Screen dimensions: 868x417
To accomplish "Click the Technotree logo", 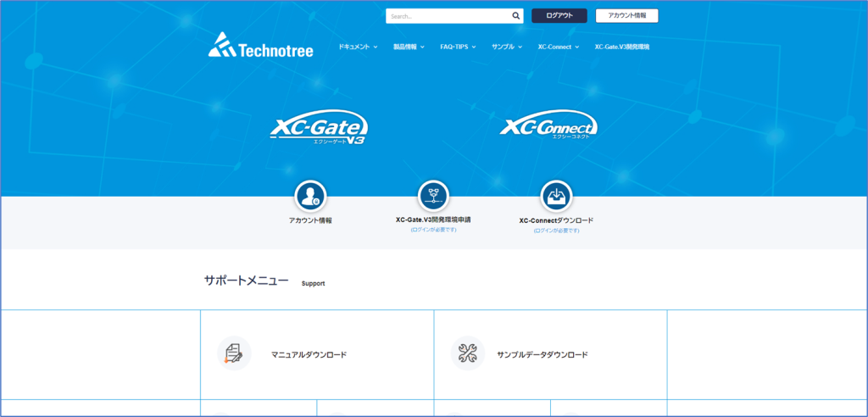I will [260, 46].
